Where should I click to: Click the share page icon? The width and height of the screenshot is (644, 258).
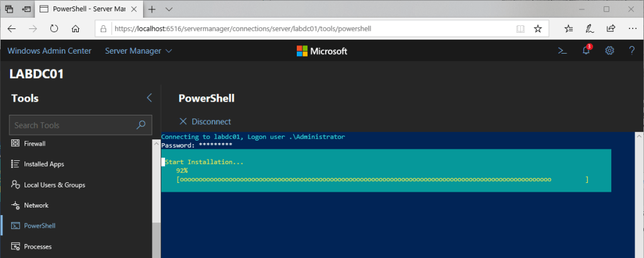pos(611,28)
